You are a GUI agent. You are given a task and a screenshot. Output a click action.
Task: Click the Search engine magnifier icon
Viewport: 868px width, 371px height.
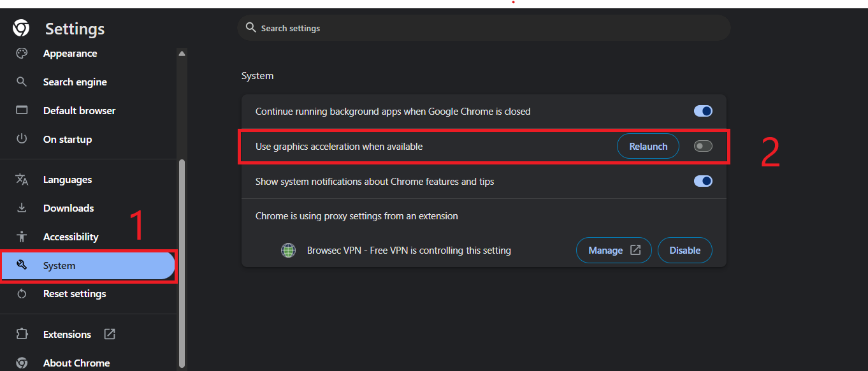(22, 82)
